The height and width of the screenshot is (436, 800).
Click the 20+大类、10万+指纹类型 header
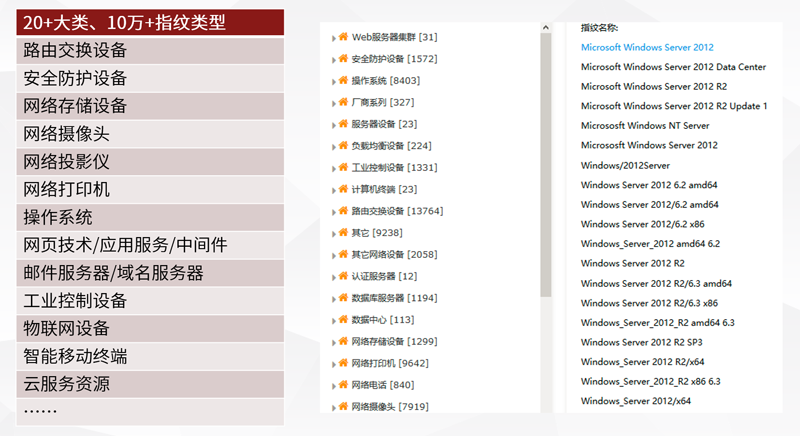[150, 22]
